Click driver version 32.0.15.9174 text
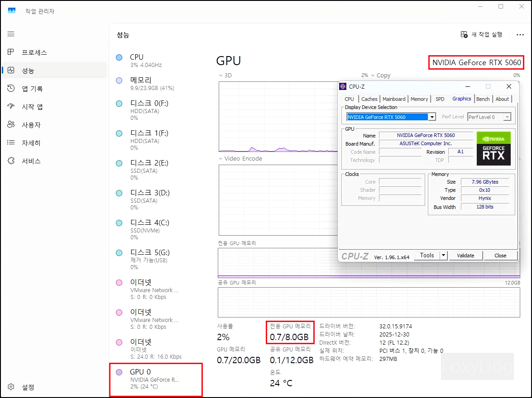Screen dimensions: 532x398 point(396,326)
